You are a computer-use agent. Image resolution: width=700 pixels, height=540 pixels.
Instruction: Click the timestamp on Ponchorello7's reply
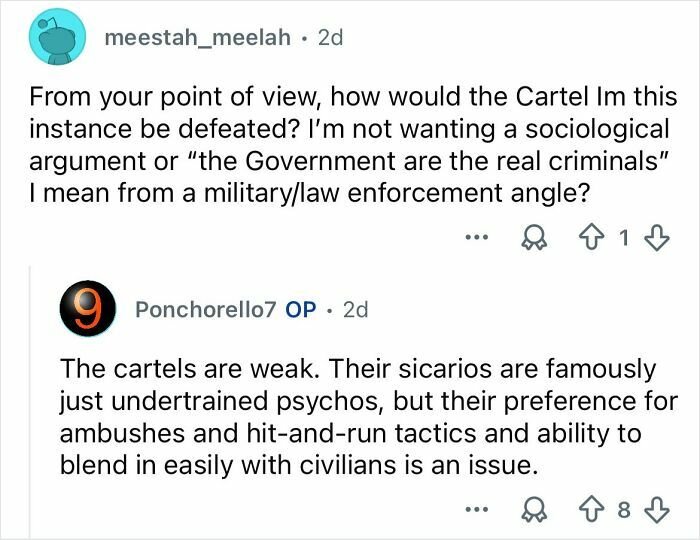coord(355,310)
